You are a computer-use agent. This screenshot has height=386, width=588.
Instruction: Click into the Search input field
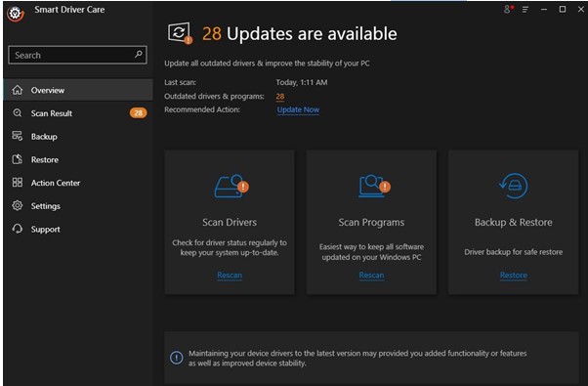coord(77,55)
